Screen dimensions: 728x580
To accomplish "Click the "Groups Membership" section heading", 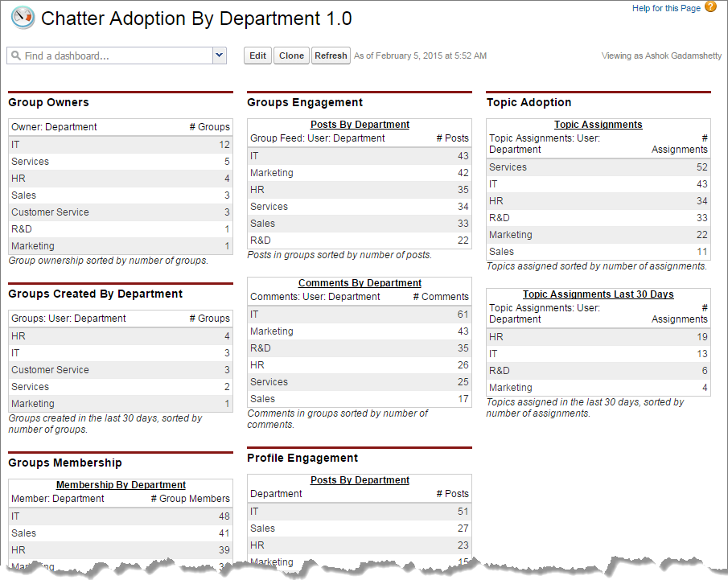I will point(65,463).
